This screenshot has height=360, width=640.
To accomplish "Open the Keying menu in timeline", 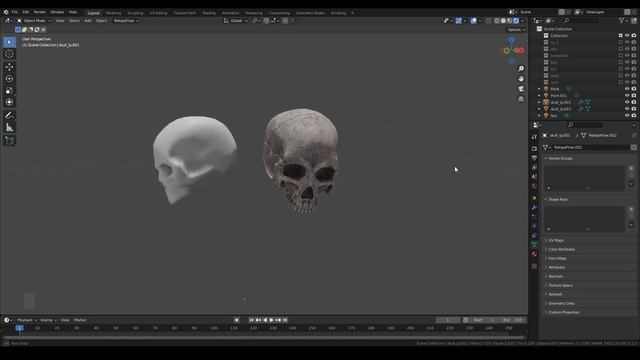I will pos(48,320).
